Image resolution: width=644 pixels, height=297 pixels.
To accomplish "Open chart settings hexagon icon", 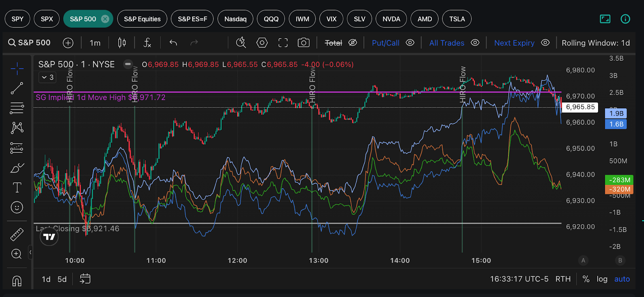I will coord(262,43).
